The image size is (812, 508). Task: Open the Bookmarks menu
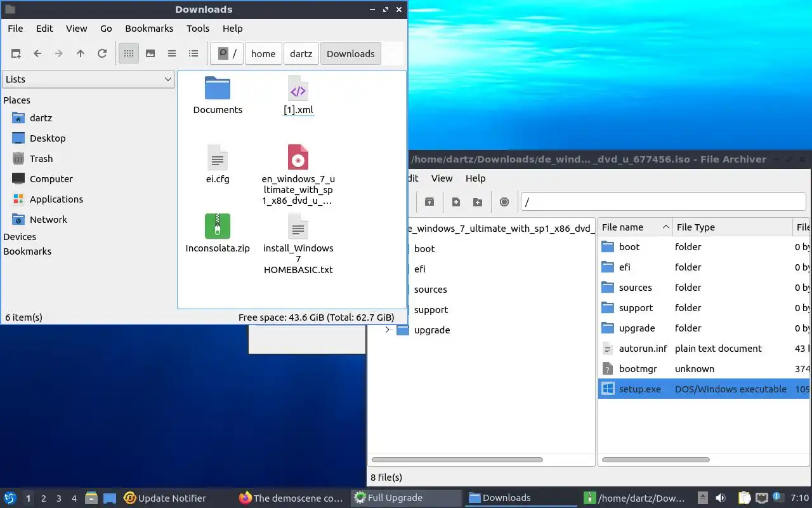click(x=149, y=29)
